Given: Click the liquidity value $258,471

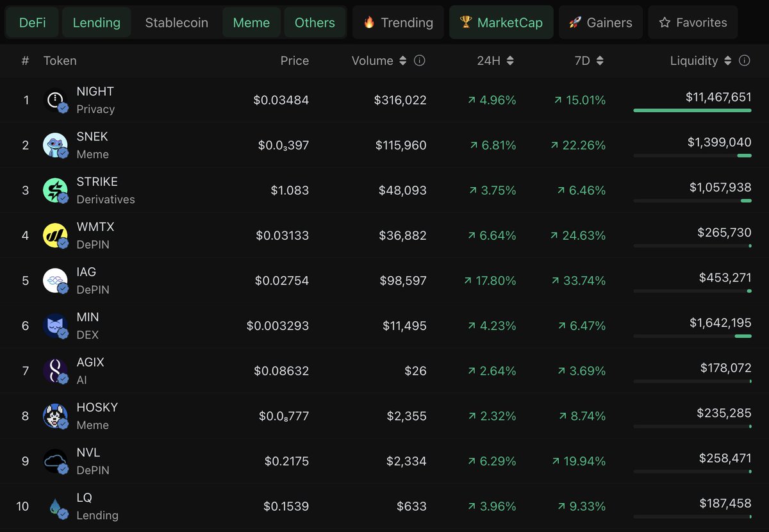Looking at the screenshot, I should click(x=725, y=458).
